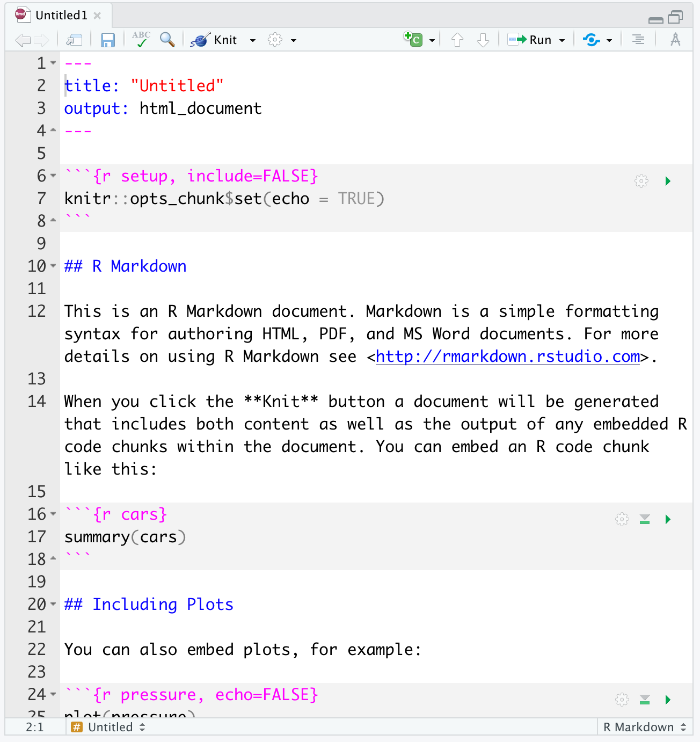Fold Including Plots section at line 20

[53, 605]
